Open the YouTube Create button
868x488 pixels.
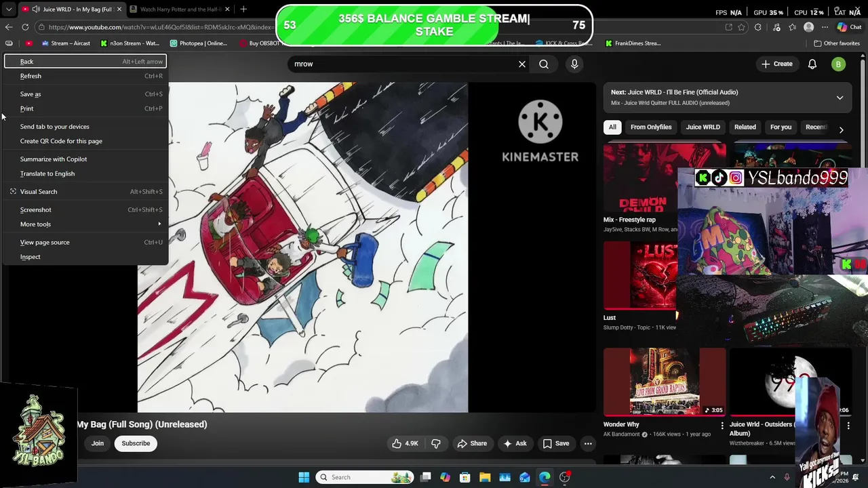coord(776,64)
